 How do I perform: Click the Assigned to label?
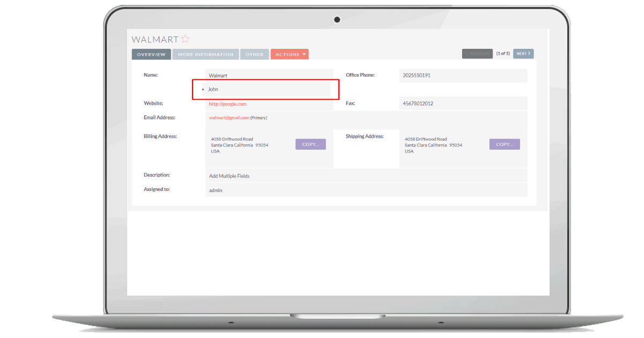click(157, 189)
